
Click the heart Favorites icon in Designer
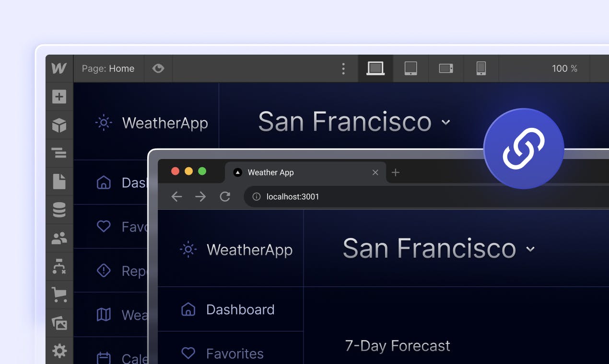click(x=104, y=226)
